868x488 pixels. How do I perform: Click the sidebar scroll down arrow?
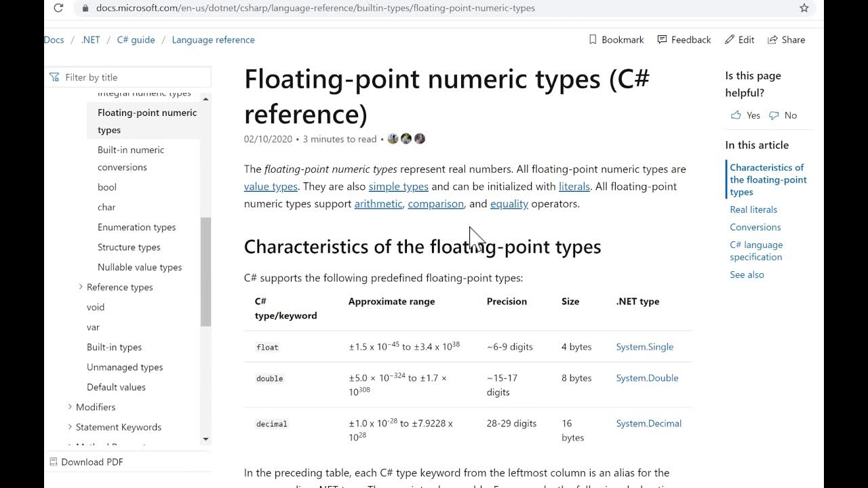click(x=205, y=439)
